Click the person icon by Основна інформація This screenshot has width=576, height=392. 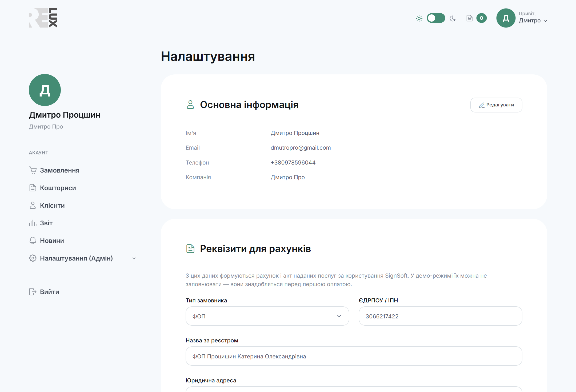tap(190, 105)
